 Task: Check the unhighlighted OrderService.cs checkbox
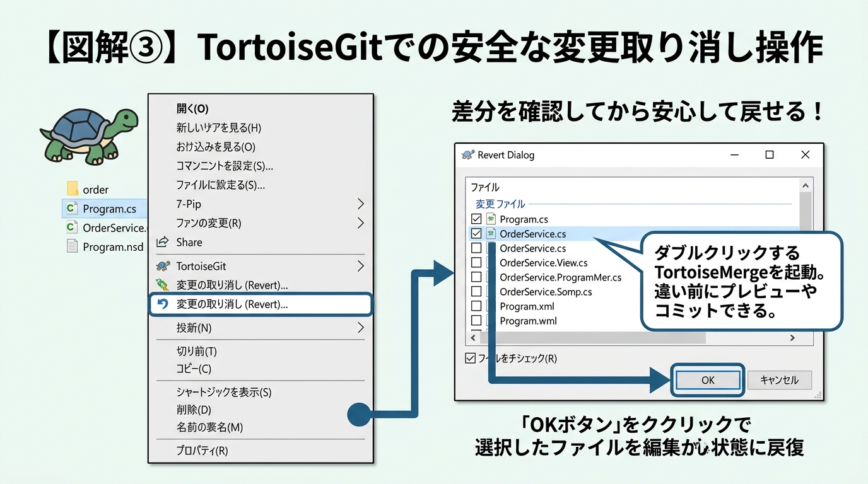tap(476, 248)
